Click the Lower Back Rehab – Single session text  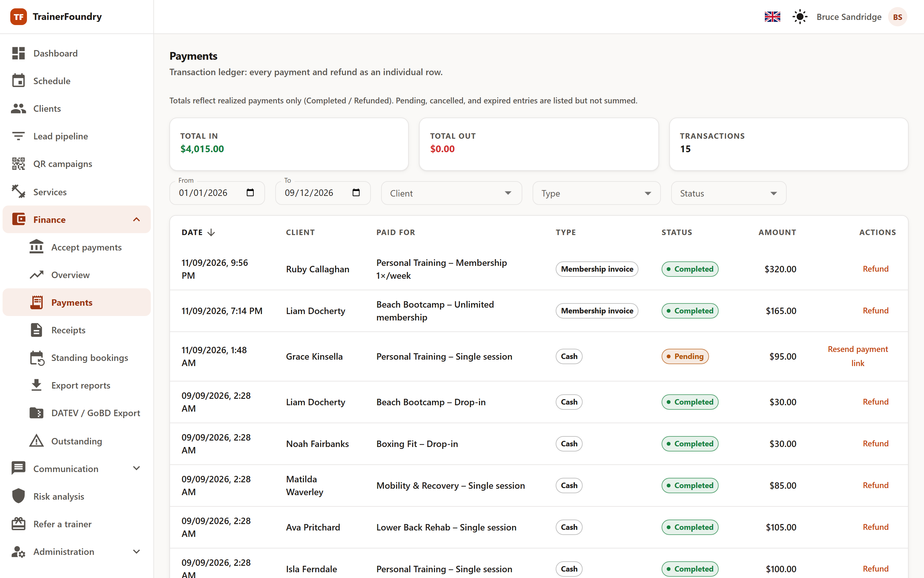click(446, 527)
